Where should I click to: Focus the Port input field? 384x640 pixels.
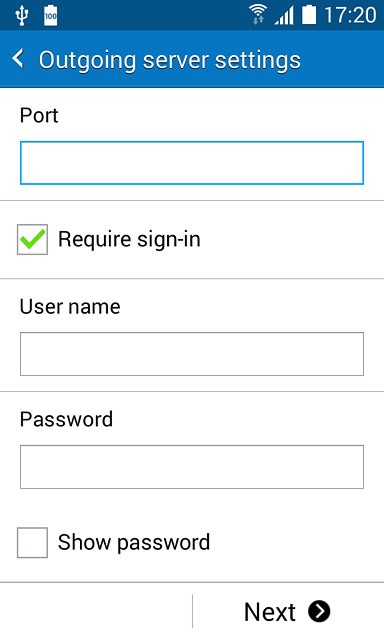pyautogui.click(x=192, y=163)
